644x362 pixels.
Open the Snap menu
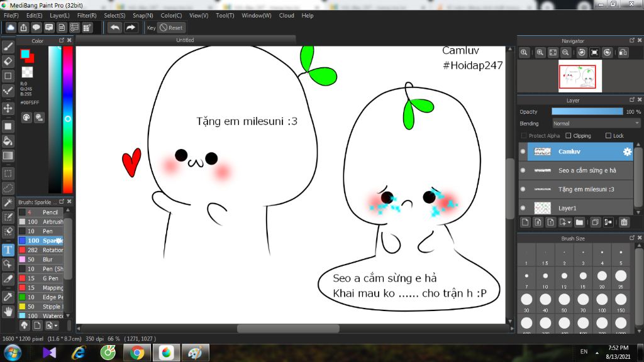(x=143, y=16)
